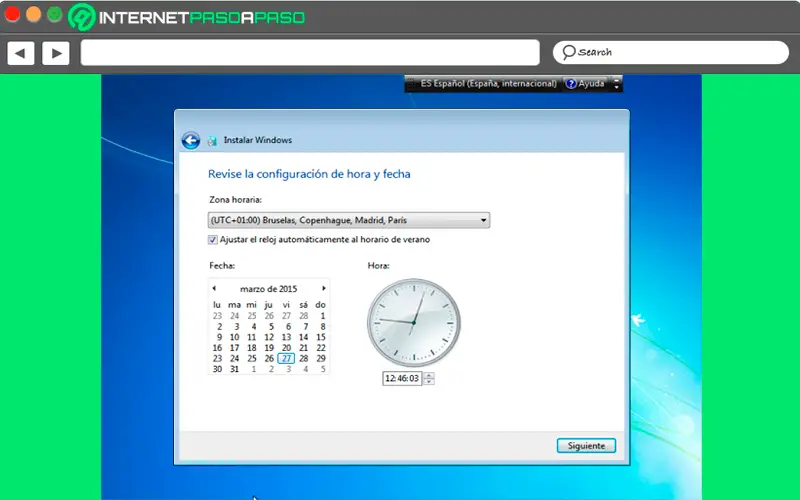Screen dimensions: 800x500
Task: Select highlighted day 27 in March calendar
Action: click(x=287, y=359)
